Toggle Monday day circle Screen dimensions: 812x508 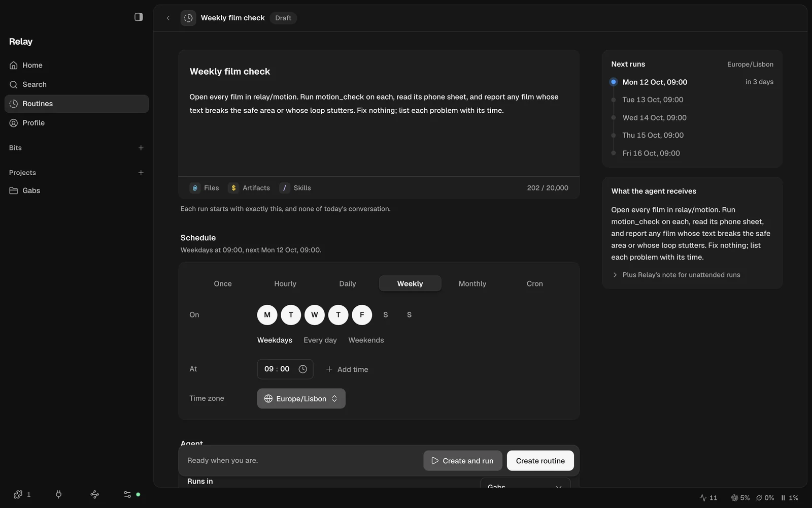(x=267, y=315)
